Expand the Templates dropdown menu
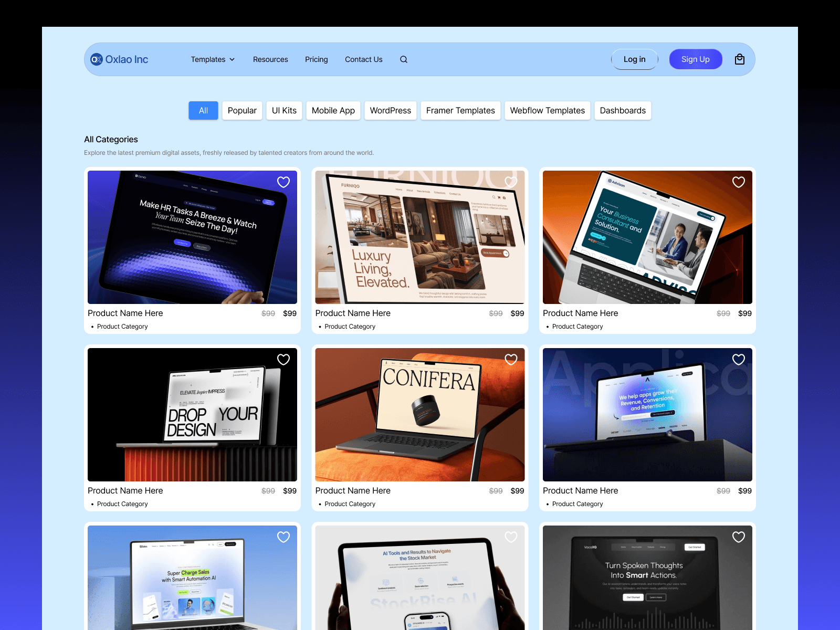 click(213, 59)
